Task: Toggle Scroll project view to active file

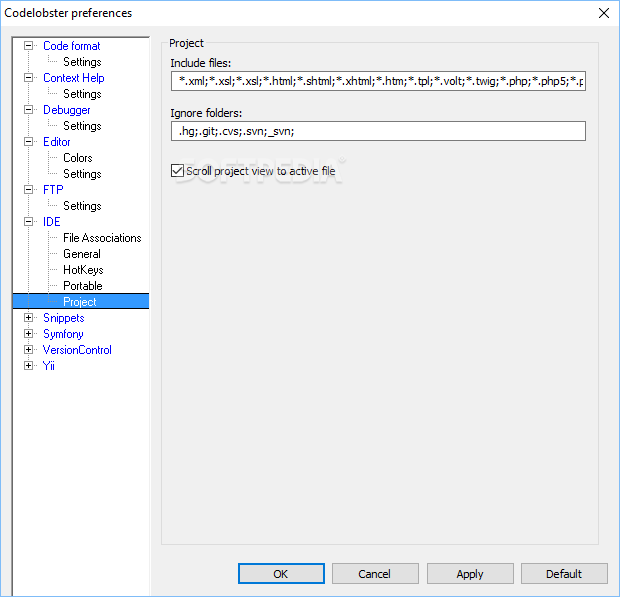Action: [177, 171]
